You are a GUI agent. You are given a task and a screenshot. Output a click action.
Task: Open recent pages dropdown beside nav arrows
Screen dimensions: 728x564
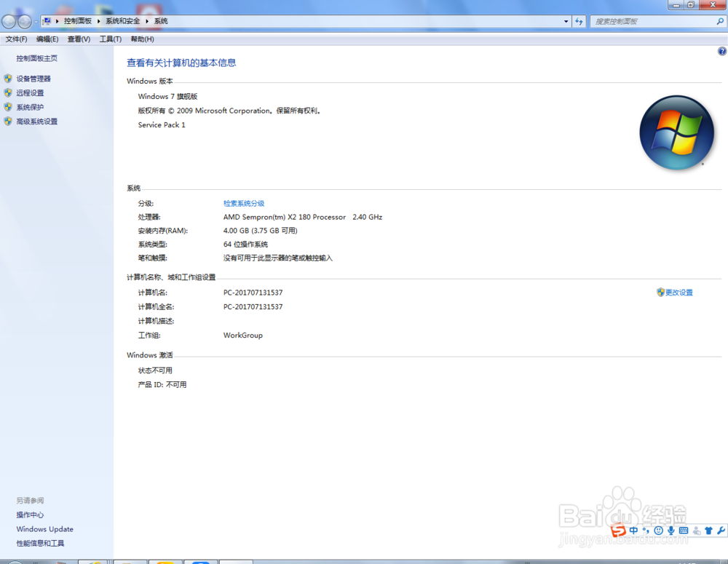36,22
